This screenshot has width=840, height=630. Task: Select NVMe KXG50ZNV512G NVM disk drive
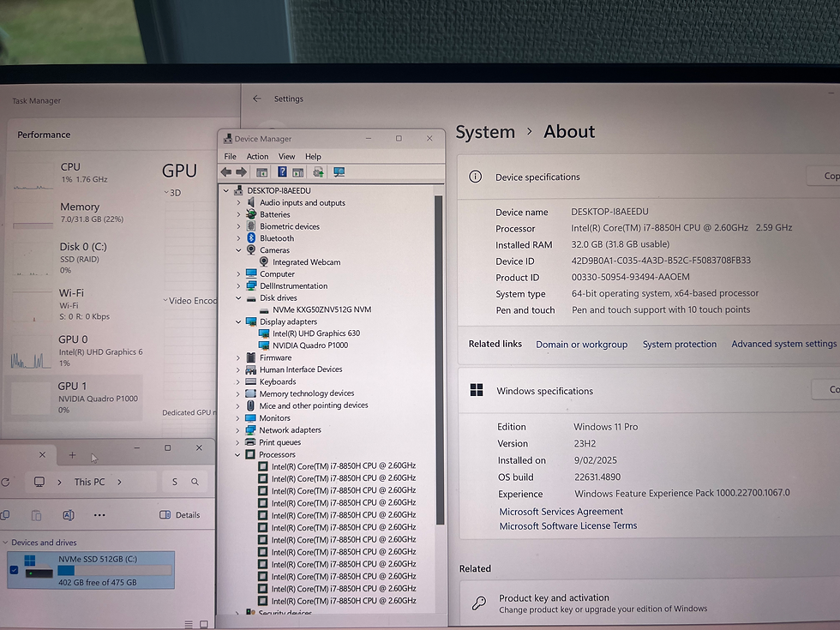[x=321, y=309]
